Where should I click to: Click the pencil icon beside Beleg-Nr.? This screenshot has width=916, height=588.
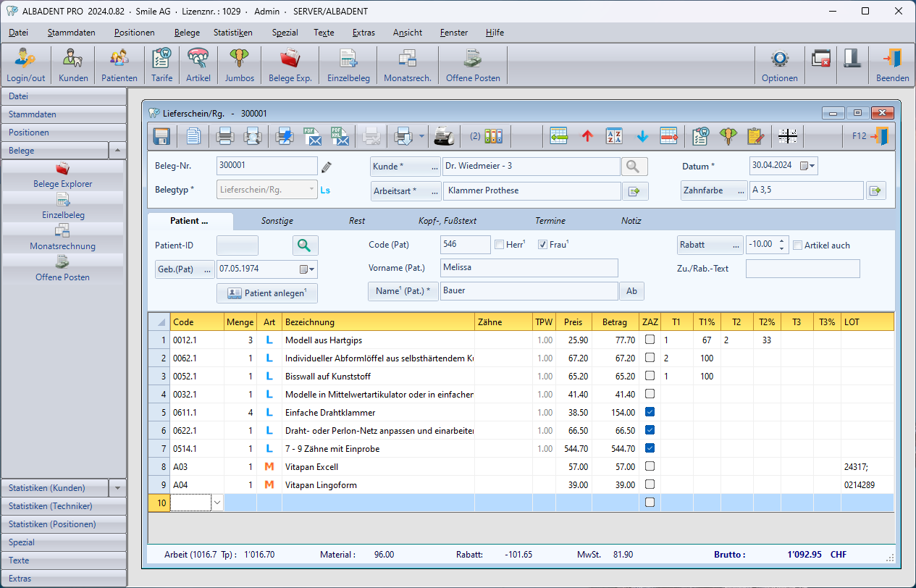pyautogui.click(x=327, y=167)
